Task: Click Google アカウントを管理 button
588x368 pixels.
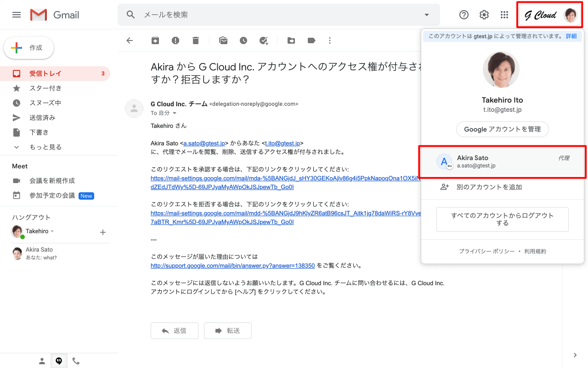Action: pos(503,129)
